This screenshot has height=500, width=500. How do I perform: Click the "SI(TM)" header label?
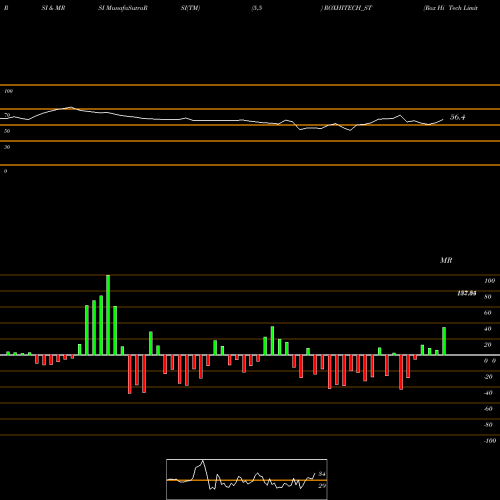coord(190,8)
